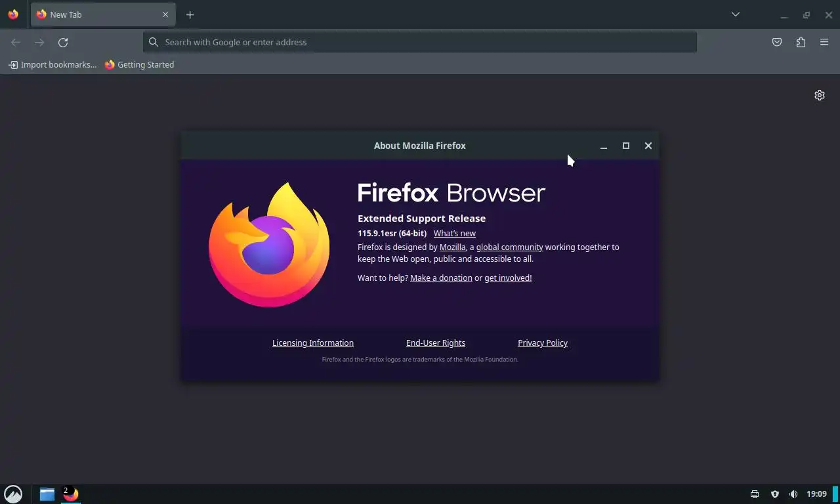Click the Make a donation link

point(441,278)
